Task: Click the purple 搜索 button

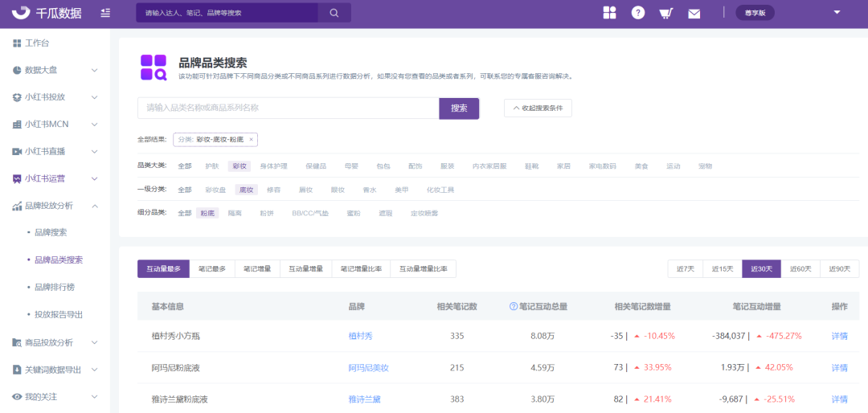Action: coord(459,108)
